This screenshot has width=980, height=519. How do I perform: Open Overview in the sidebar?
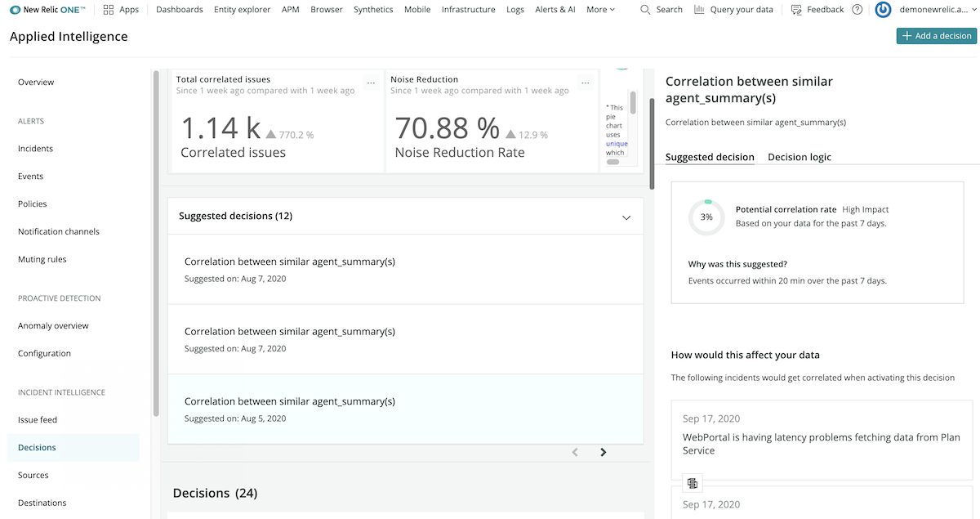coord(36,82)
